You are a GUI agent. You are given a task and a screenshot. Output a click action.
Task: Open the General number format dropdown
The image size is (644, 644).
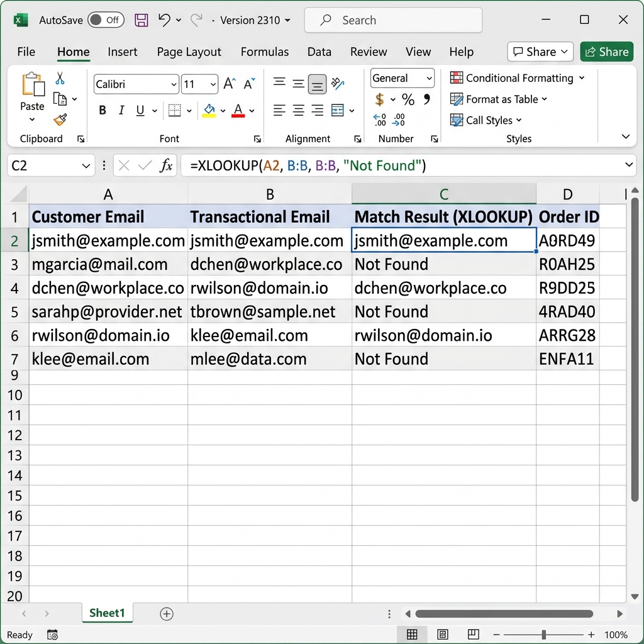(x=429, y=78)
